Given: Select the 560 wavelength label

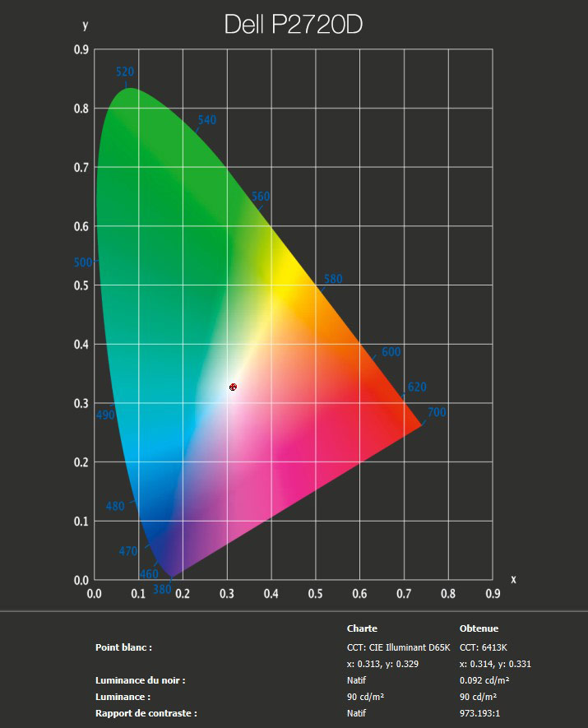Looking at the screenshot, I should click(x=261, y=197).
